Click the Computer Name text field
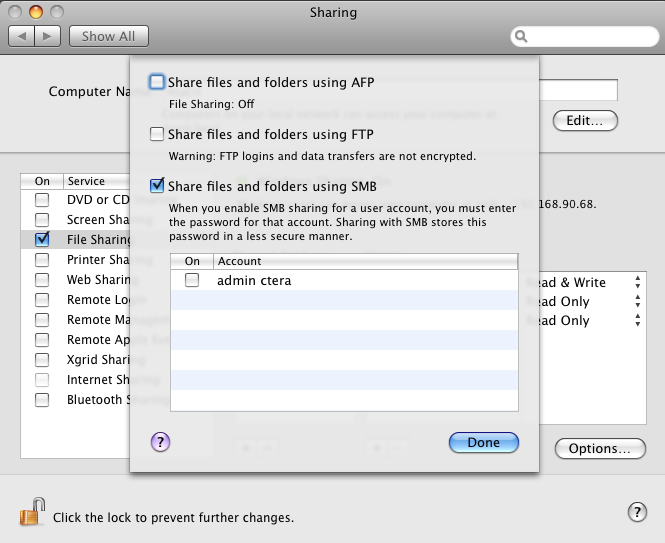This screenshot has width=665, height=543. pos(578,90)
